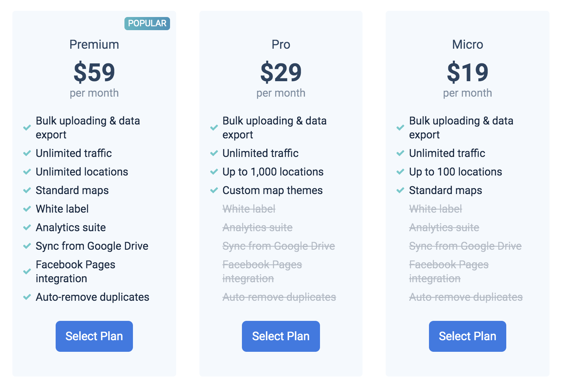Click checkmark beside Premium Auto-remove duplicates

click(x=27, y=297)
